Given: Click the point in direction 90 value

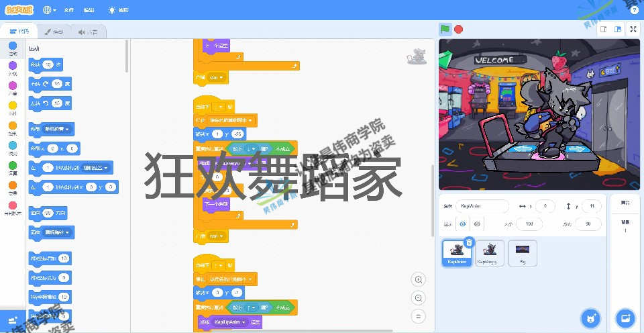Looking at the screenshot, I should point(48,213).
